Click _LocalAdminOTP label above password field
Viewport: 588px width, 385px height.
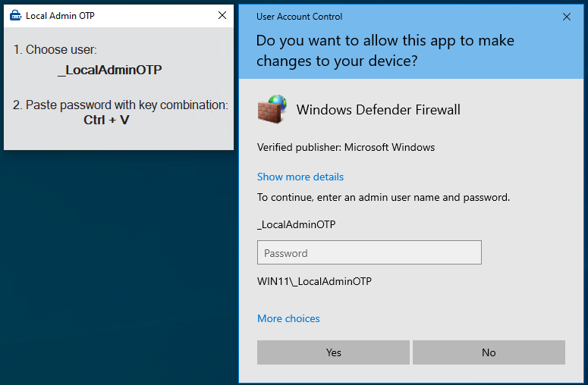click(x=296, y=224)
